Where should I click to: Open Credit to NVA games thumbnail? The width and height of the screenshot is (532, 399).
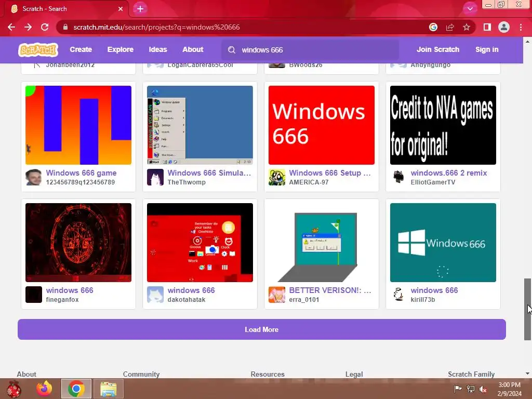click(443, 125)
